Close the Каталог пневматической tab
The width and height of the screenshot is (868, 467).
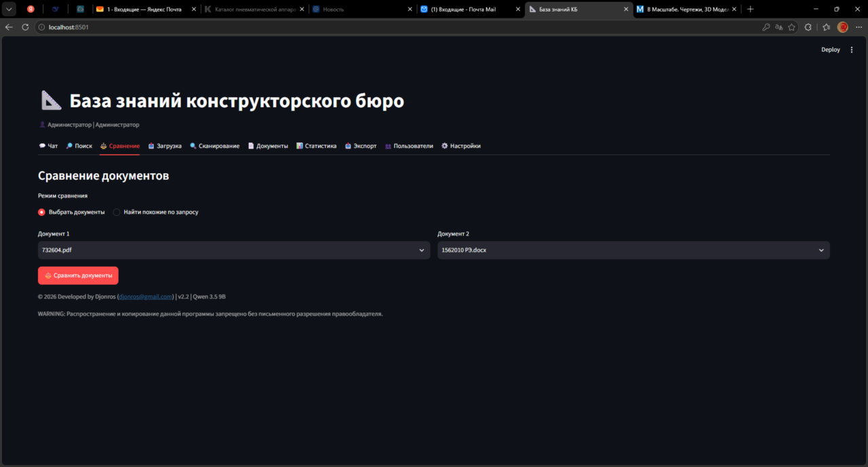click(x=302, y=10)
